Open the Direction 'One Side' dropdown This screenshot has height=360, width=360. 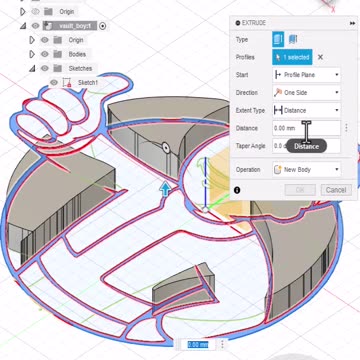[x=306, y=93]
